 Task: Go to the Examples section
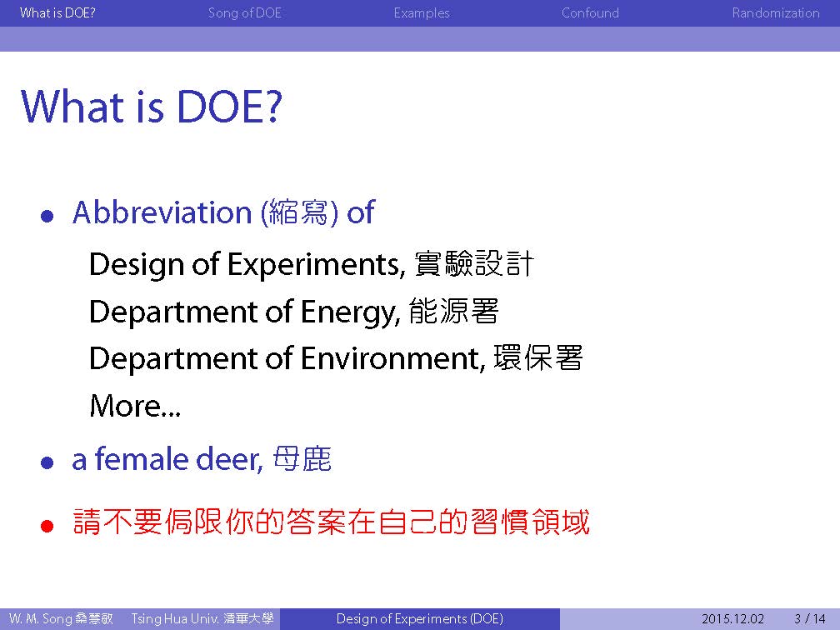pyautogui.click(x=422, y=12)
